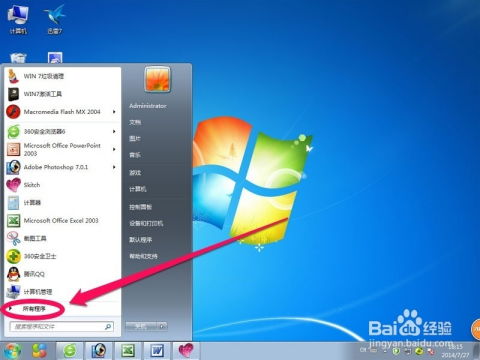Click the green shield tray icon
This screenshot has height=360, width=480.
396,351
